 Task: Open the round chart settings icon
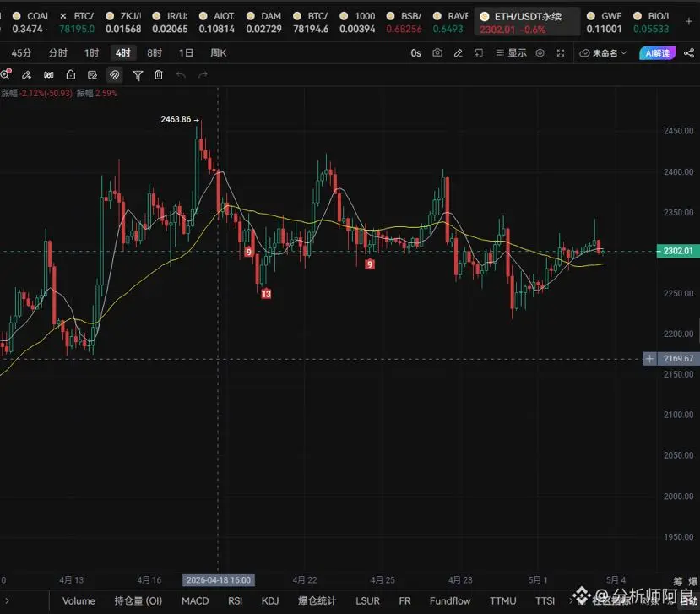click(x=540, y=53)
